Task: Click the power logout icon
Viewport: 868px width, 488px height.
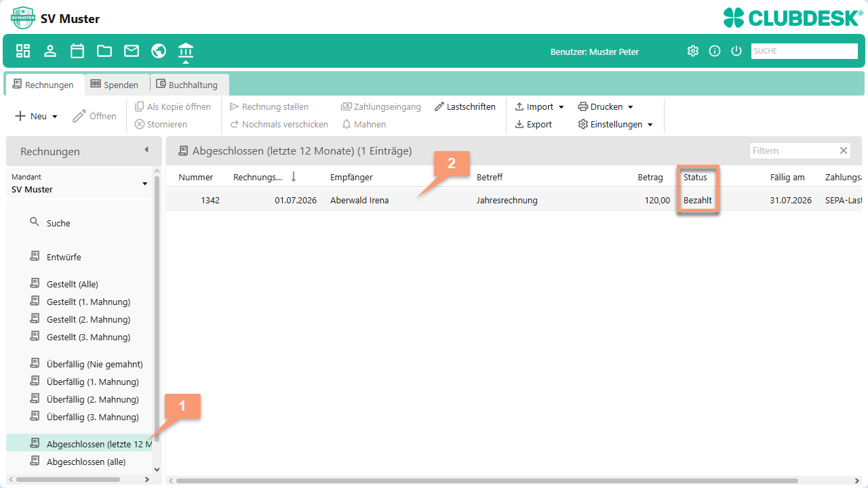Action: click(x=736, y=51)
